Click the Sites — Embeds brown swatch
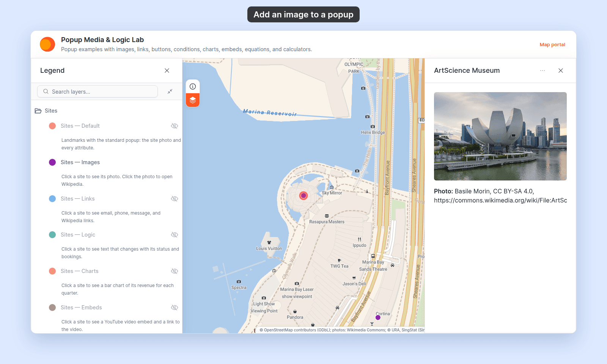The image size is (607, 364). tap(52, 308)
